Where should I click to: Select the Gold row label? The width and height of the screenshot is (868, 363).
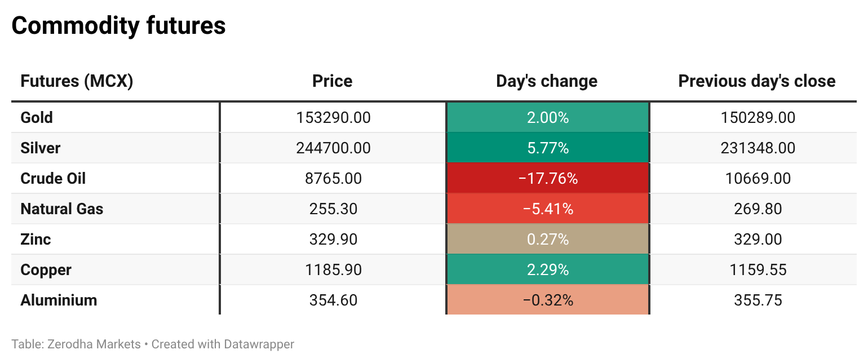37,118
